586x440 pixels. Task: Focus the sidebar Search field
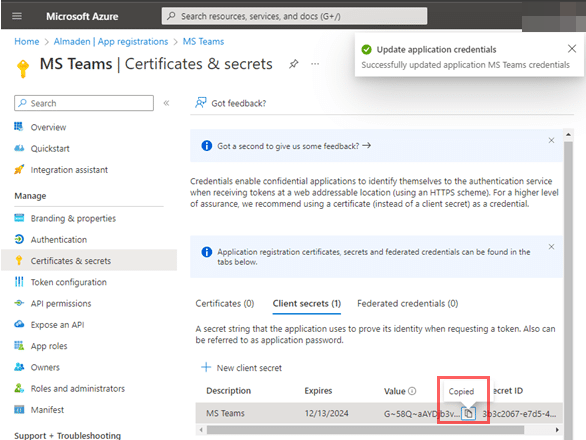(84, 103)
